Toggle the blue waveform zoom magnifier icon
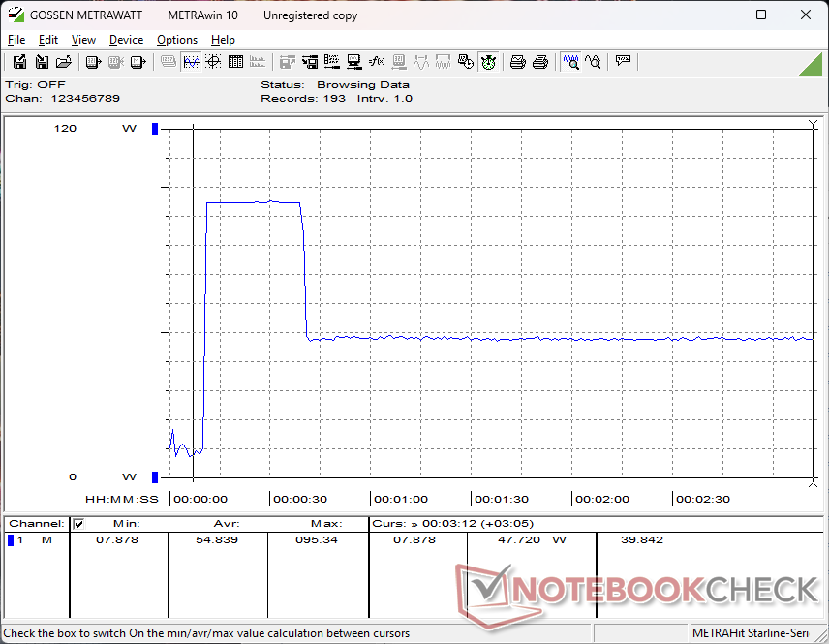829x644 pixels. click(x=571, y=62)
